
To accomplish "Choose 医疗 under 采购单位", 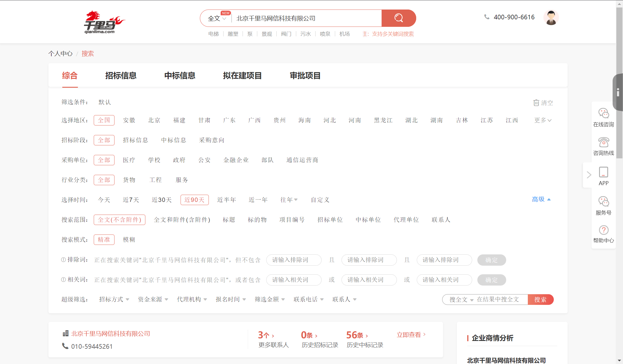I will tap(129, 160).
